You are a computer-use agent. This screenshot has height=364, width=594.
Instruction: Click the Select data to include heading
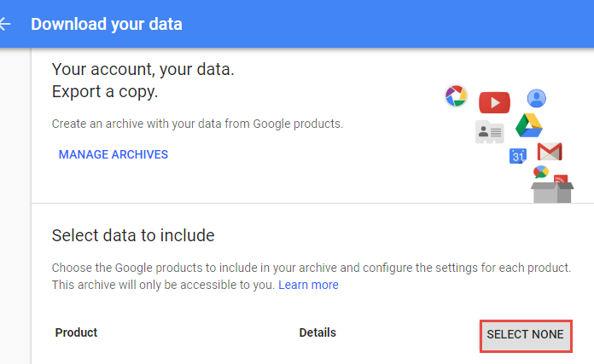pos(133,235)
